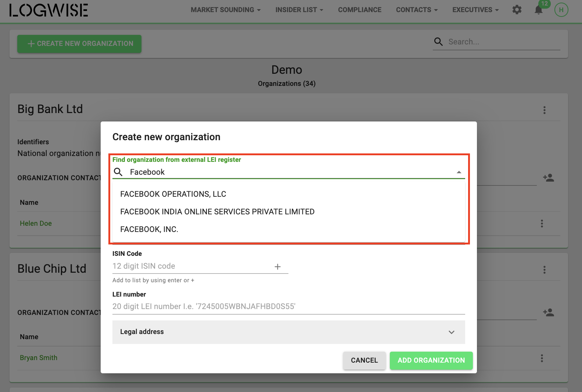Click the plus icon in ISIN Code field
The height and width of the screenshot is (392, 582).
tap(278, 267)
